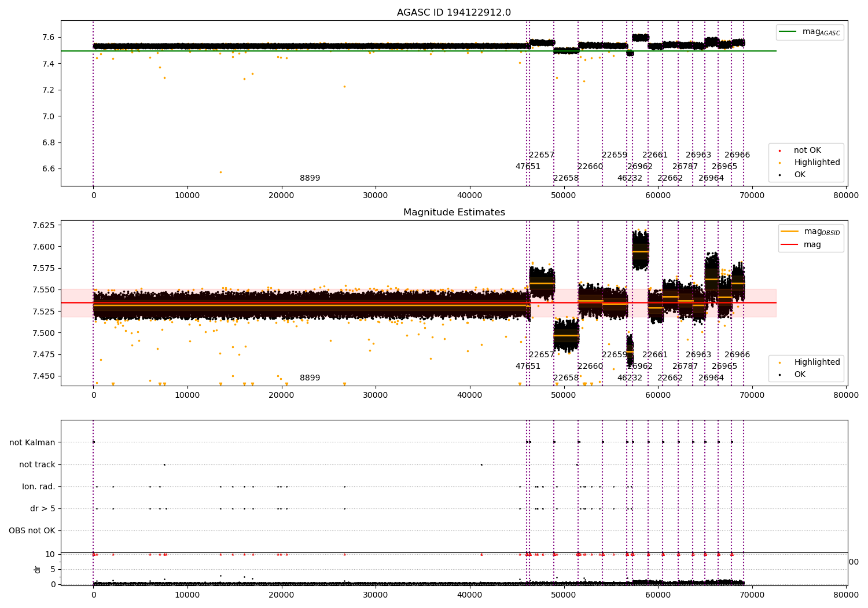Click the 6.8 y-axis tick label
Image resolution: width=868 pixels, height=608 pixels.
(x=49, y=142)
